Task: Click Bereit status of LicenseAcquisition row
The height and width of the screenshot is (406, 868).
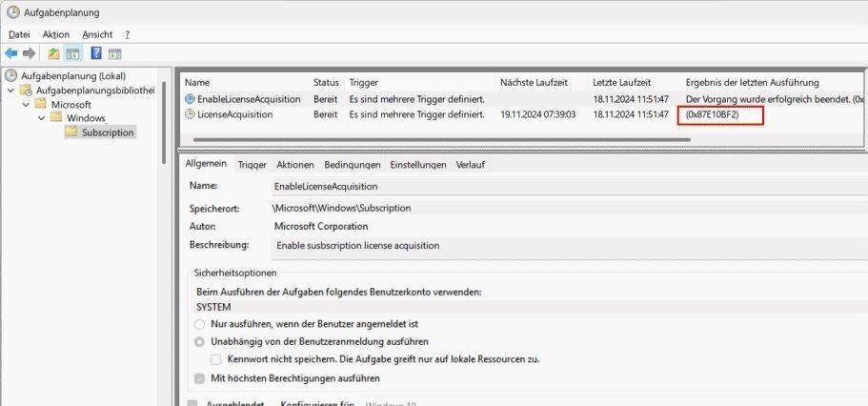Action: [x=326, y=114]
